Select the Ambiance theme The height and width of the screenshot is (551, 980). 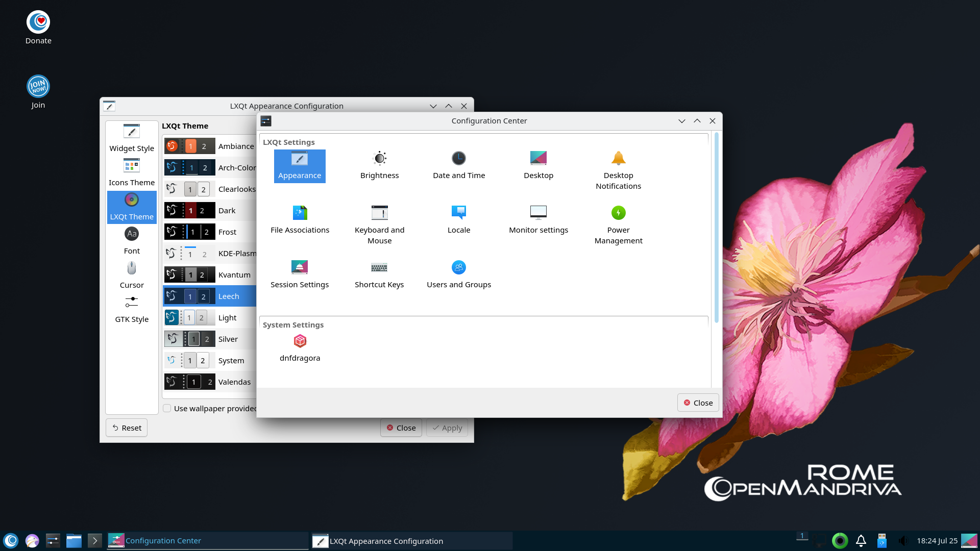[x=210, y=146]
